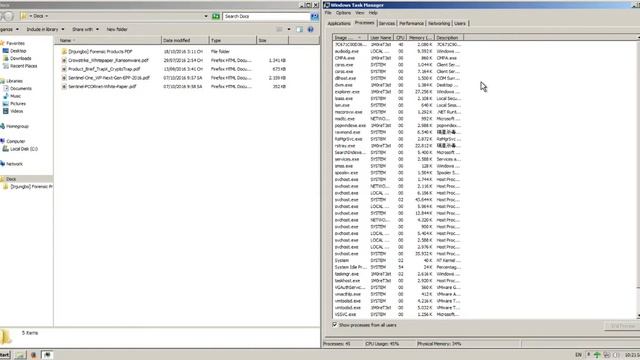The image size is (640, 360).
Task: Sort files by Date modified column
Action: tap(185, 40)
